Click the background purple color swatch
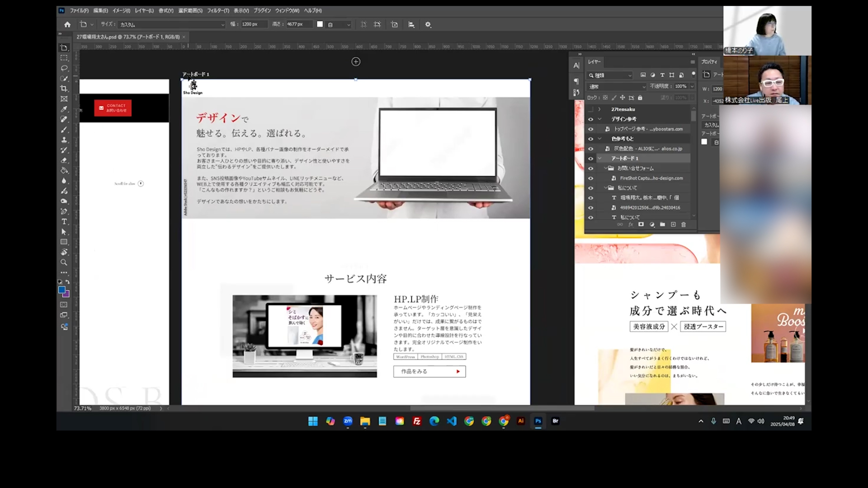The height and width of the screenshot is (488, 868). (x=67, y=295)
